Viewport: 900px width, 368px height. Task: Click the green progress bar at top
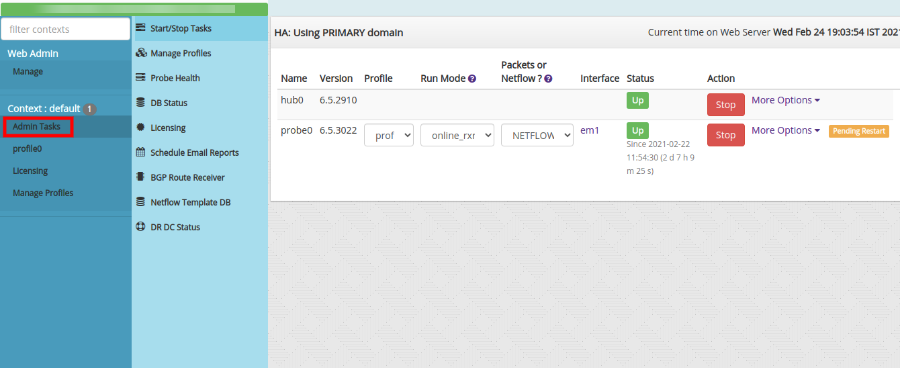134,9
